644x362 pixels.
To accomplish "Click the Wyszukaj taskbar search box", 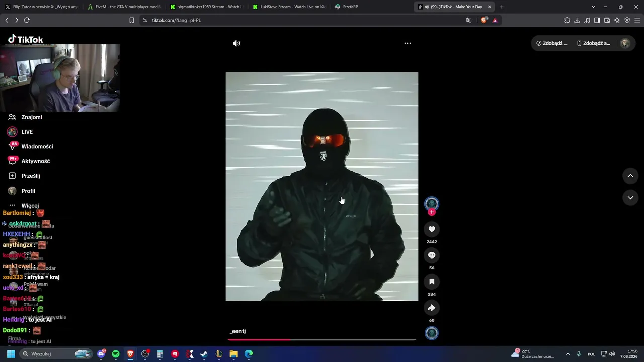I will click(x=56, y=354).
